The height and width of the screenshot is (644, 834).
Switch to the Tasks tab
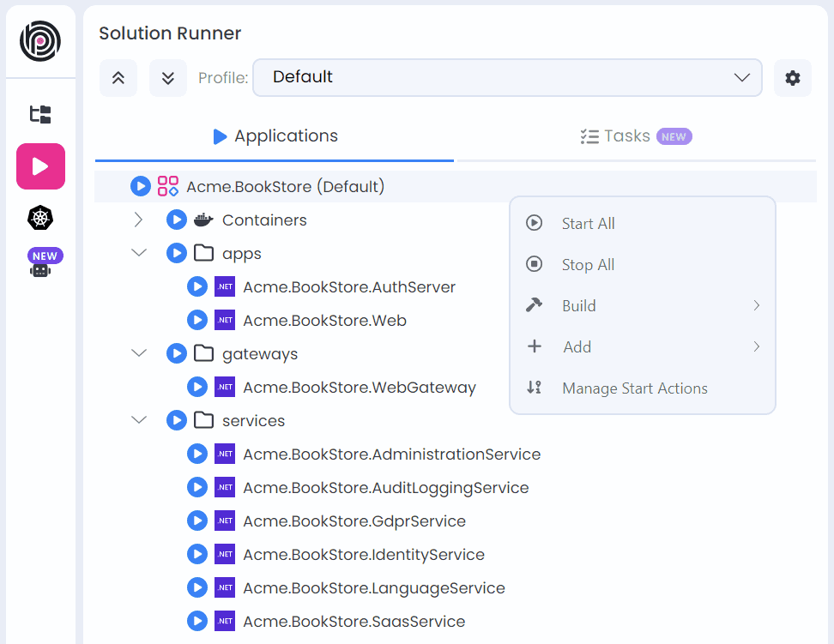(637, 135)
